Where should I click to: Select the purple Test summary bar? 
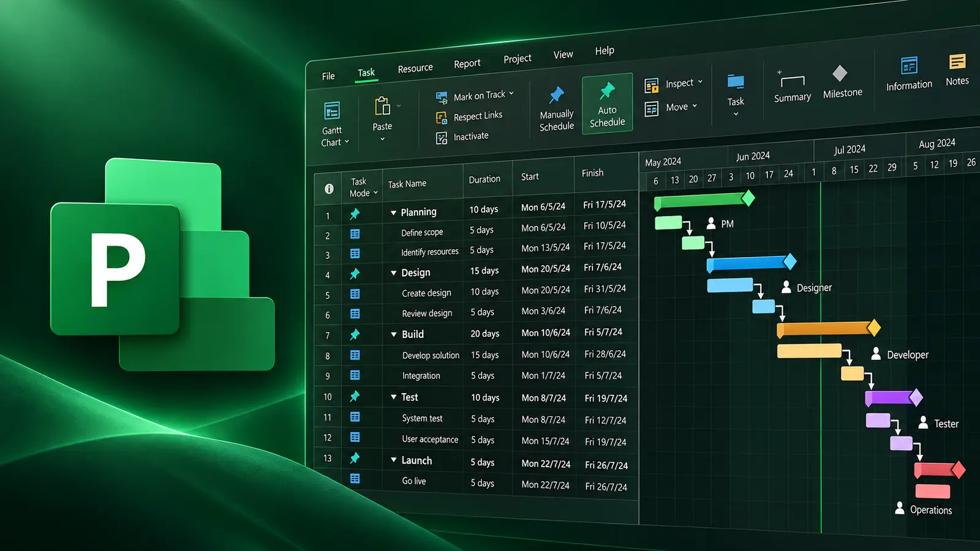894,398
